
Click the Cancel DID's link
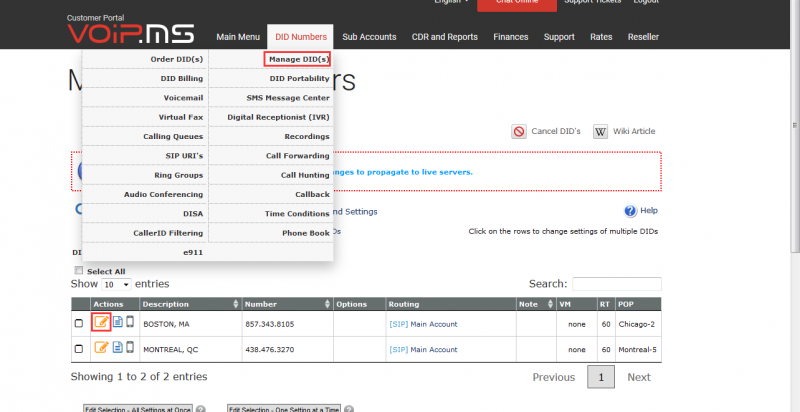click(556, 132)
